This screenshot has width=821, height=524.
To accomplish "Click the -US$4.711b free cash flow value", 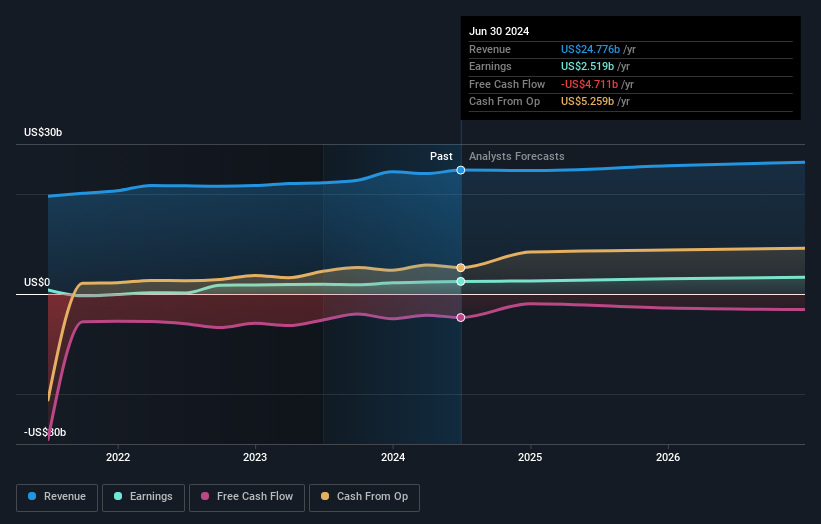I will (590, 84).
